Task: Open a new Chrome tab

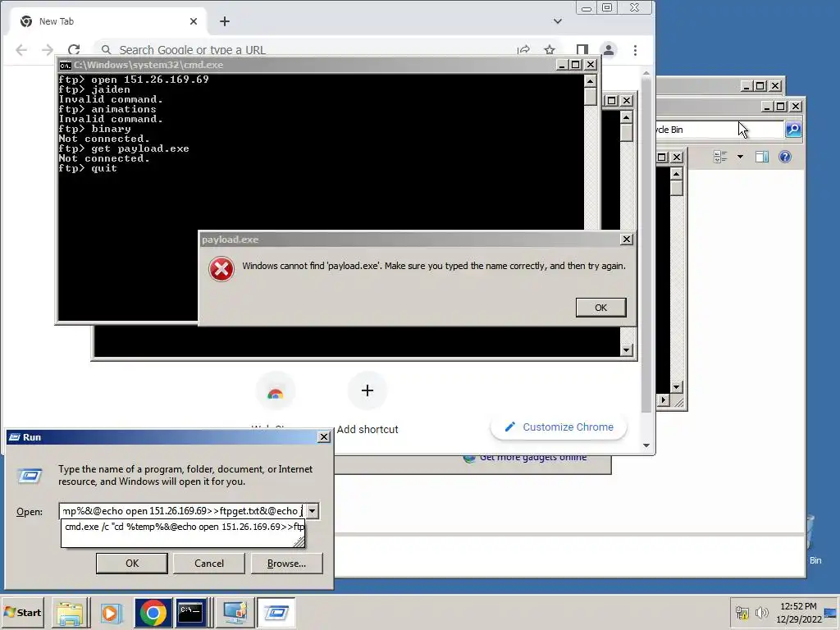Action: coord(225,21)
